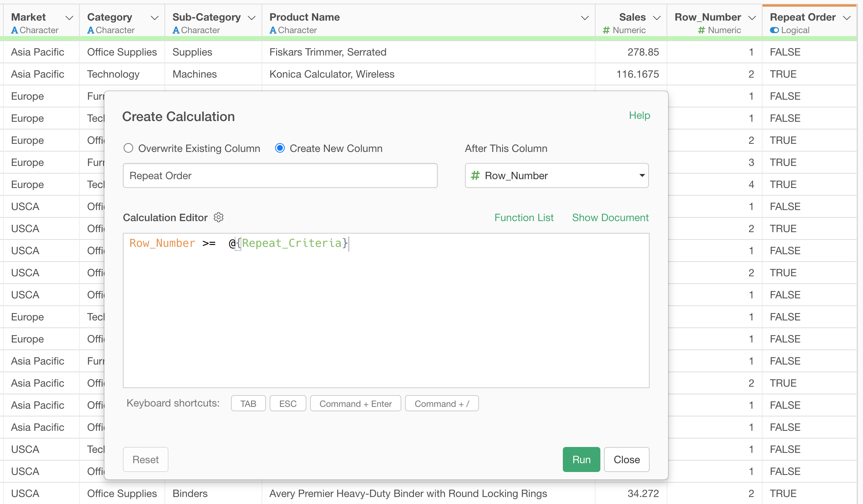
Task: Click the Repeat Order logical type icon
Action: click(774, 30)
